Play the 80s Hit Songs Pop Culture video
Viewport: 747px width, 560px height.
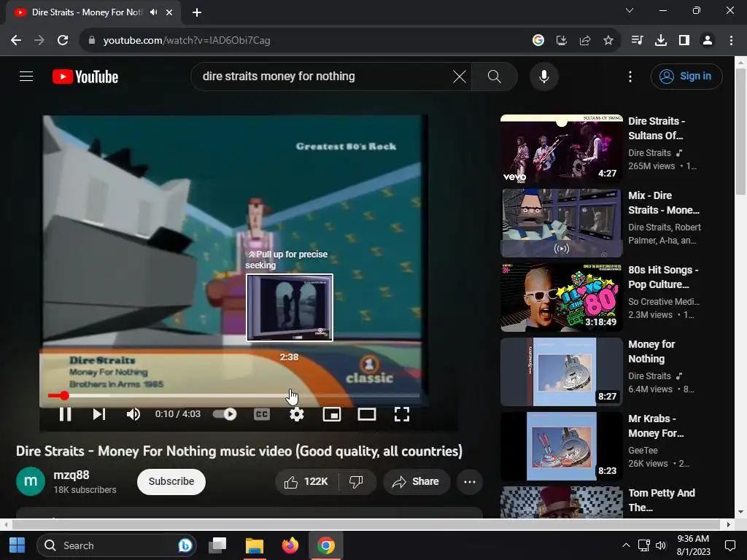point(562,297)
